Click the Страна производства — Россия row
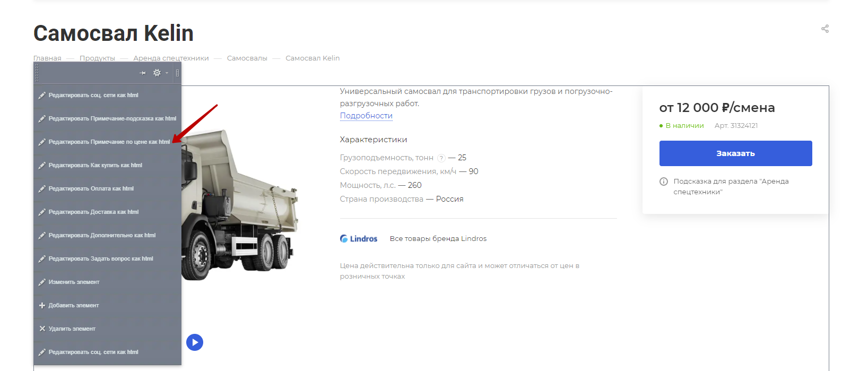 point(402,199)
